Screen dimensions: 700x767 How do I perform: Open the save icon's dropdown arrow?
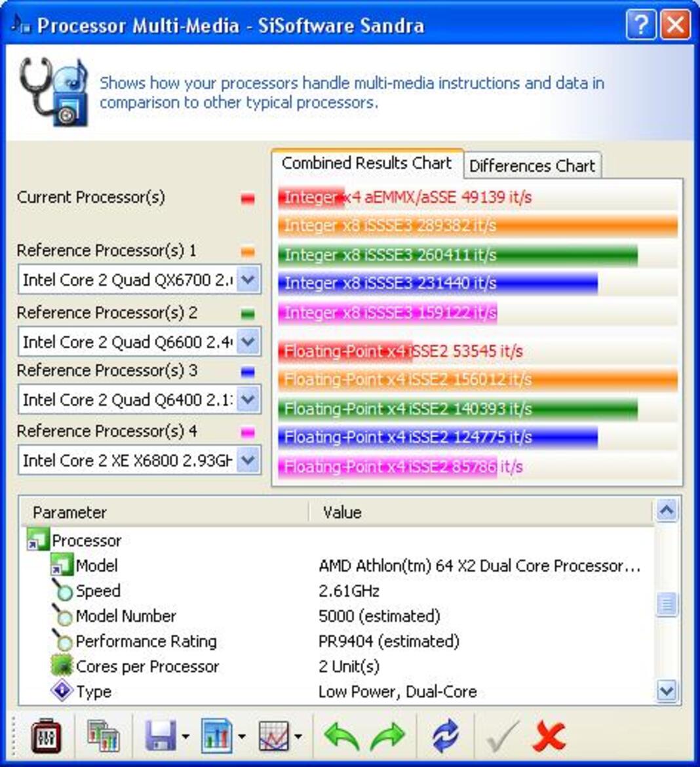click(x=185, y=736)
